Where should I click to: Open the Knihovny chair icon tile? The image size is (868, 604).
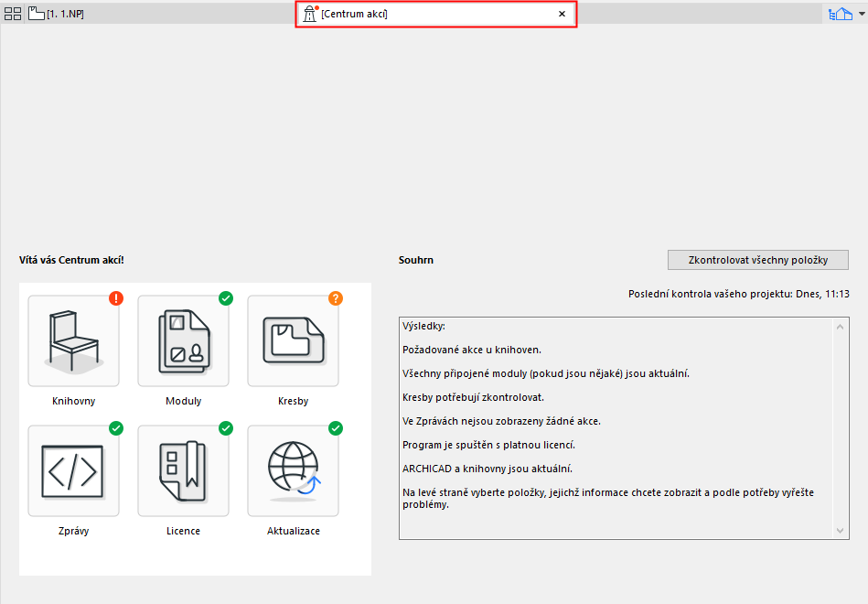click(x=73, y=340)
